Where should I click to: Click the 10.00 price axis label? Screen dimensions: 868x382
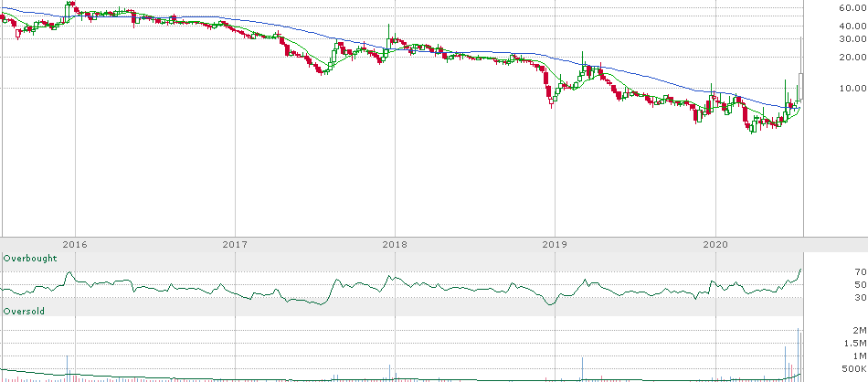tap(852, 88)
